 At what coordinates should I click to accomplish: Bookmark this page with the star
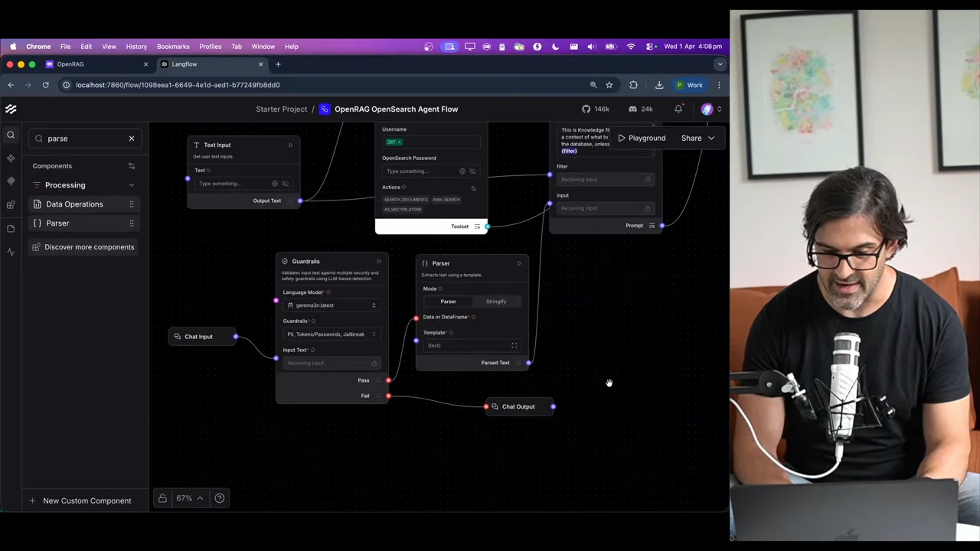pos(609,85)
